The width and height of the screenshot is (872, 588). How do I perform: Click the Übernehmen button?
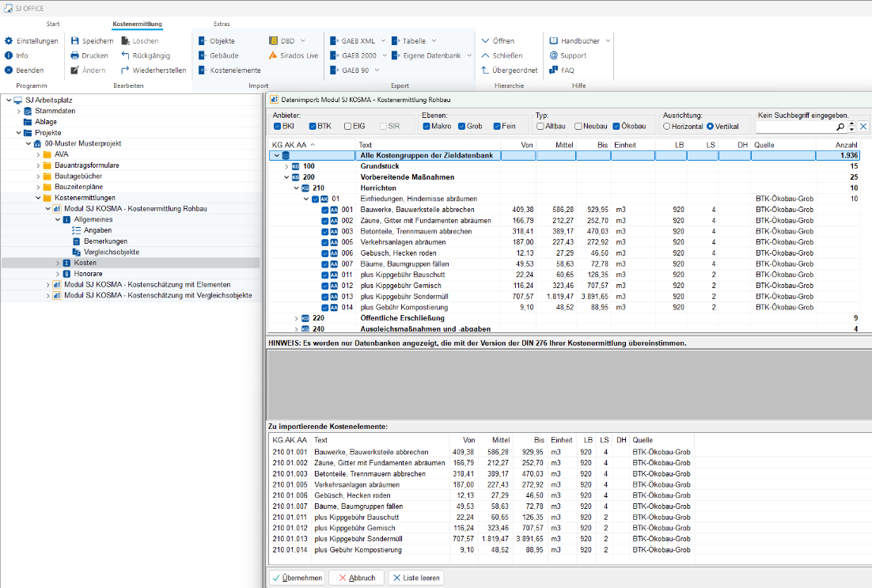tap(297, 578)
